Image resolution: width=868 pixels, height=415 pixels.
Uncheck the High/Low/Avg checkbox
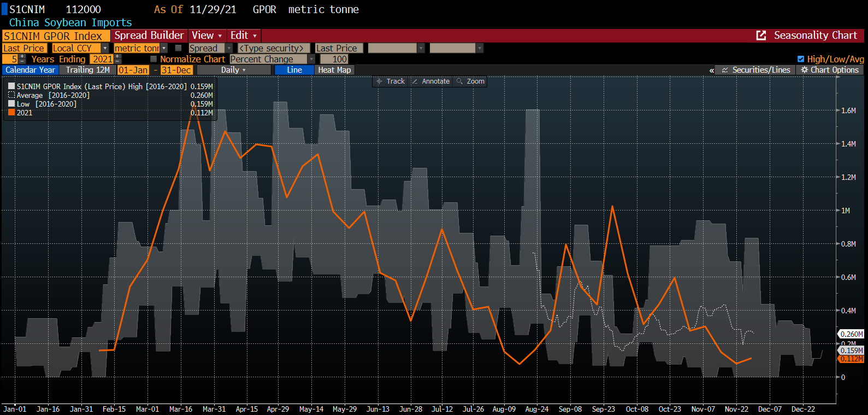801,59
